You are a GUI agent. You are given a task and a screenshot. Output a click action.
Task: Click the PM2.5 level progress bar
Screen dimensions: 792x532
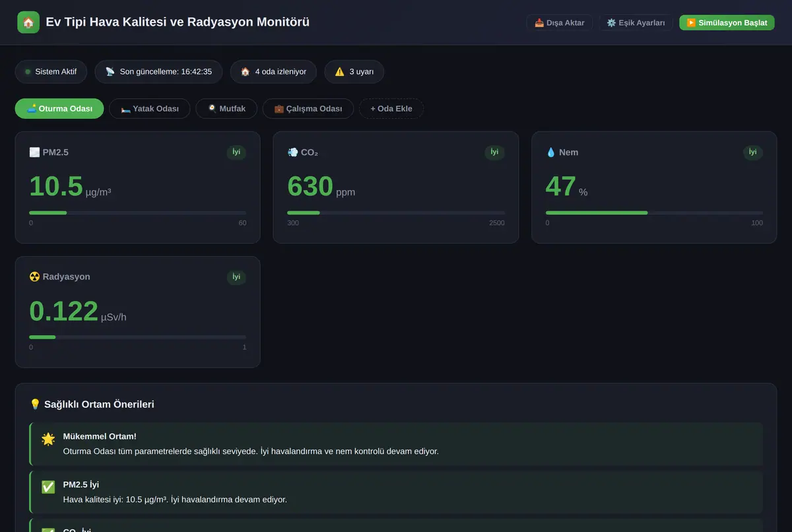tap(137, 213)
